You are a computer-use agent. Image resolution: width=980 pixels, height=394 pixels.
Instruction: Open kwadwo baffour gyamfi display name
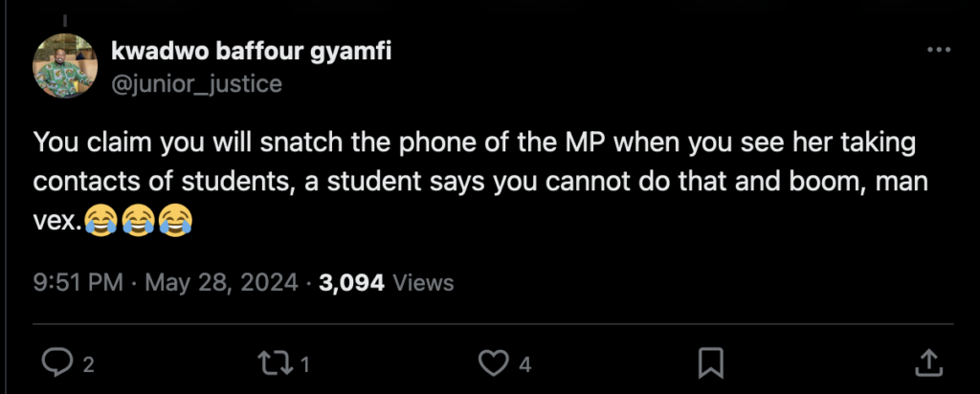[252, 53]
